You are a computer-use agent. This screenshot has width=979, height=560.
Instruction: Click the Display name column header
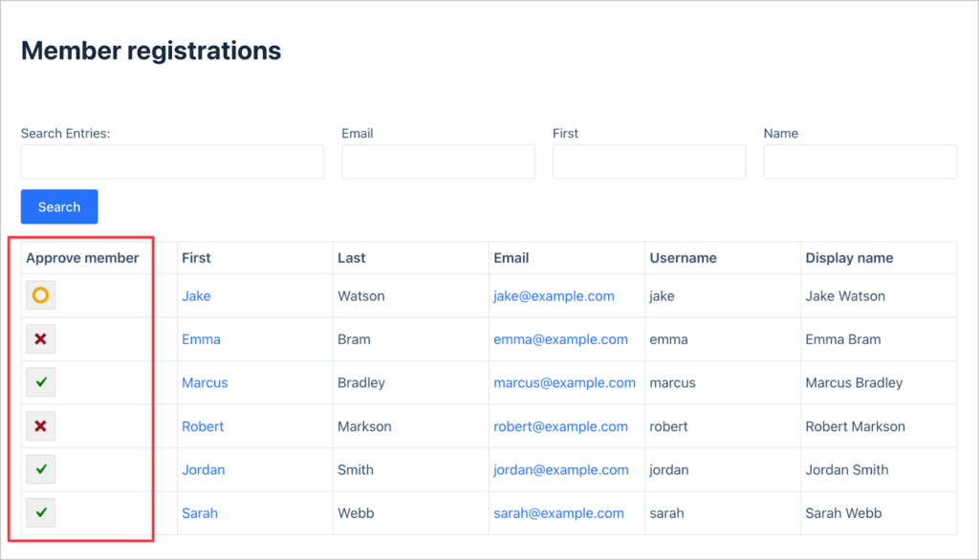tap(849, 258)
